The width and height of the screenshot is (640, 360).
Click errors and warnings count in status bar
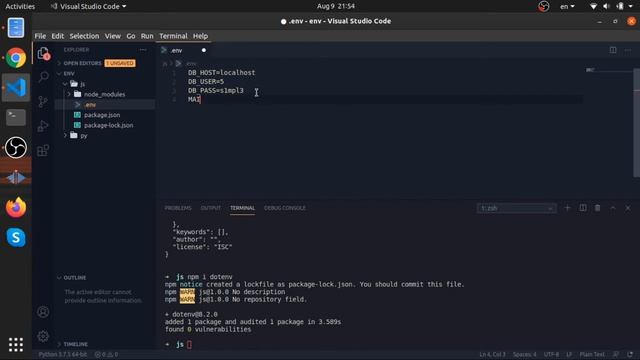107,354
